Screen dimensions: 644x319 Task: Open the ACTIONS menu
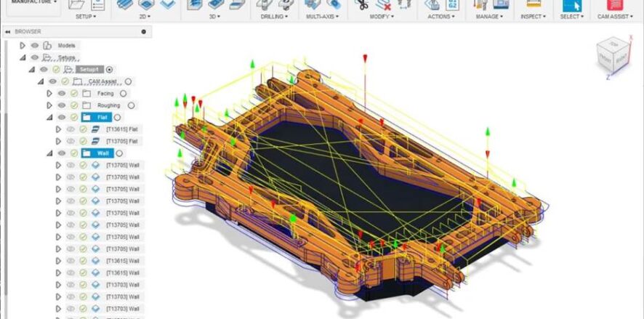tap(441, 17)
